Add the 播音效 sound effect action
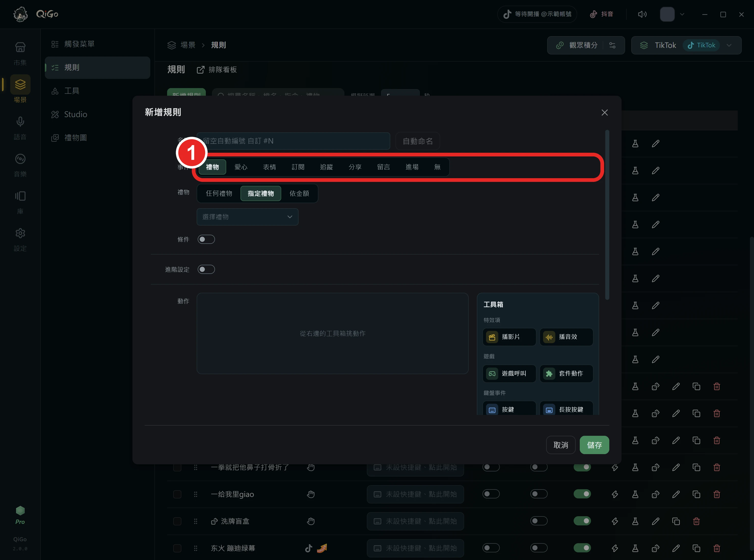754x560 pixels. 566,337
